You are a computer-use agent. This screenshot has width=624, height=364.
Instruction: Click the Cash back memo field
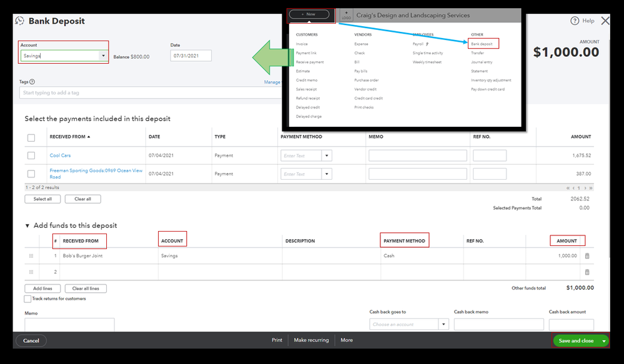pos(498,324)
